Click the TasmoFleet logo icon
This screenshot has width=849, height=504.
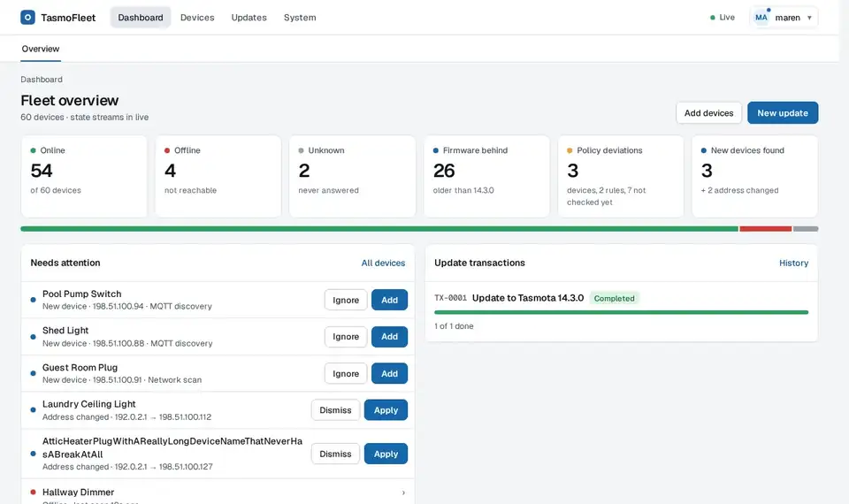(27, 18)
